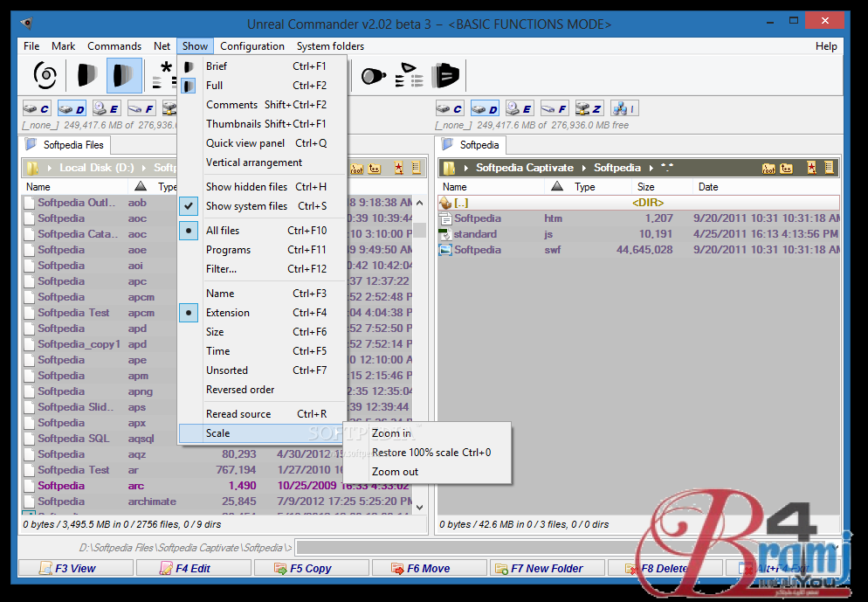Click left panel vertical scrollbar down arrow
Image resolution: width=868 pixels, height=602 pixels.
[x=419, y=507]
